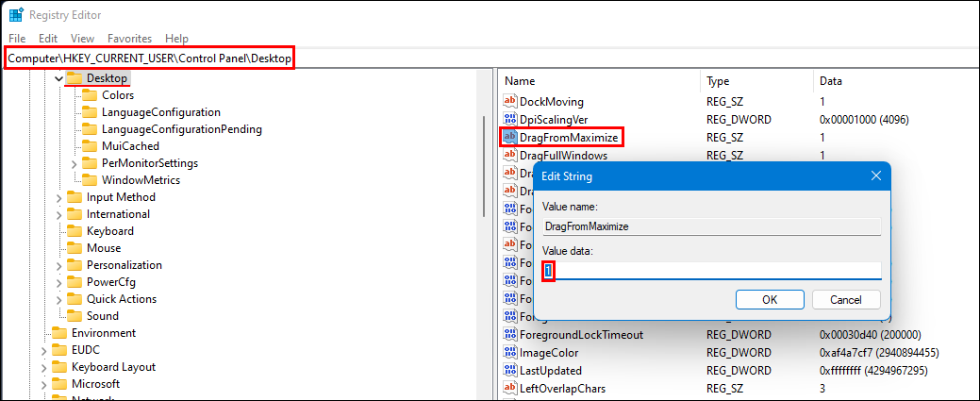Click the LastUpdated value name text
Image resolution: width=980 pixels, height=401 pixels.
tap(551, 371)
